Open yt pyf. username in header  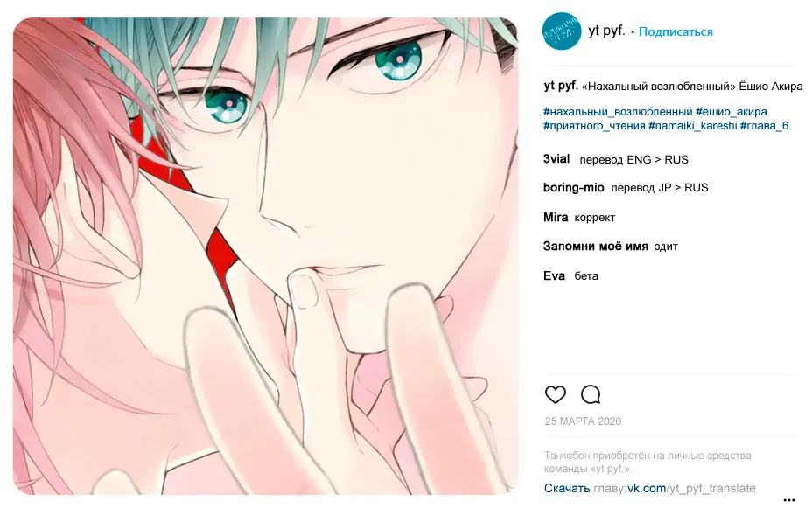tap(606, 31)
